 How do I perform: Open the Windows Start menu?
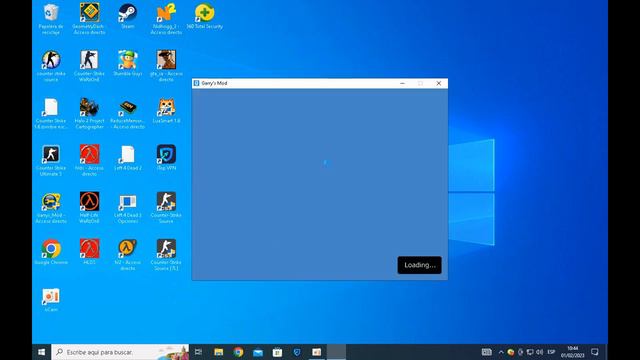[x=42, y=352]
